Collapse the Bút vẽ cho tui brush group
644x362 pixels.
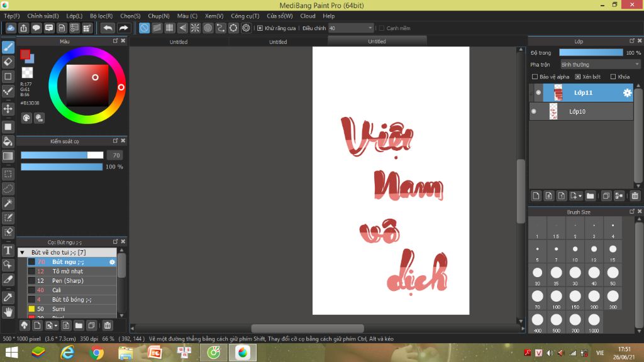(x=22, y=253)
